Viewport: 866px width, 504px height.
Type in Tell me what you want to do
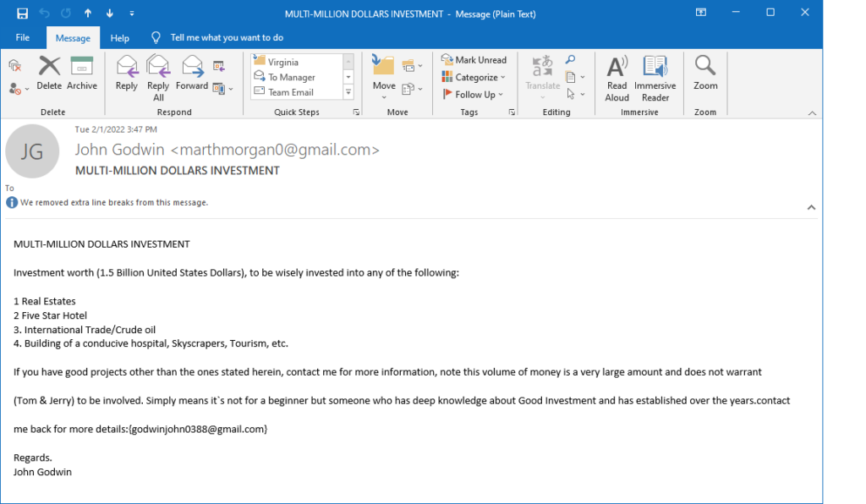click(227, 38)
